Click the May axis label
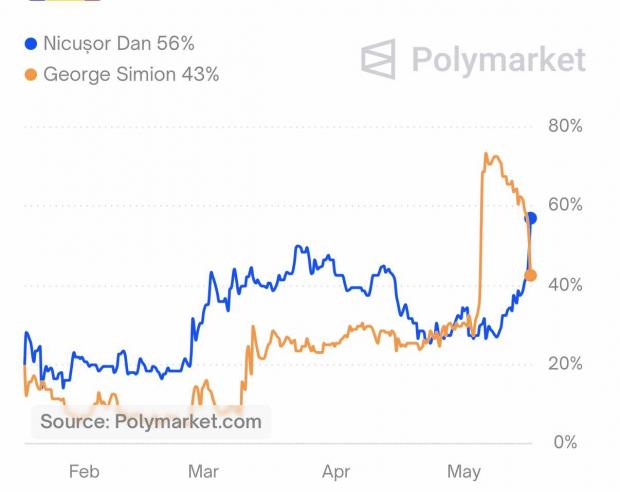620x492 pixels. [463, 471]
